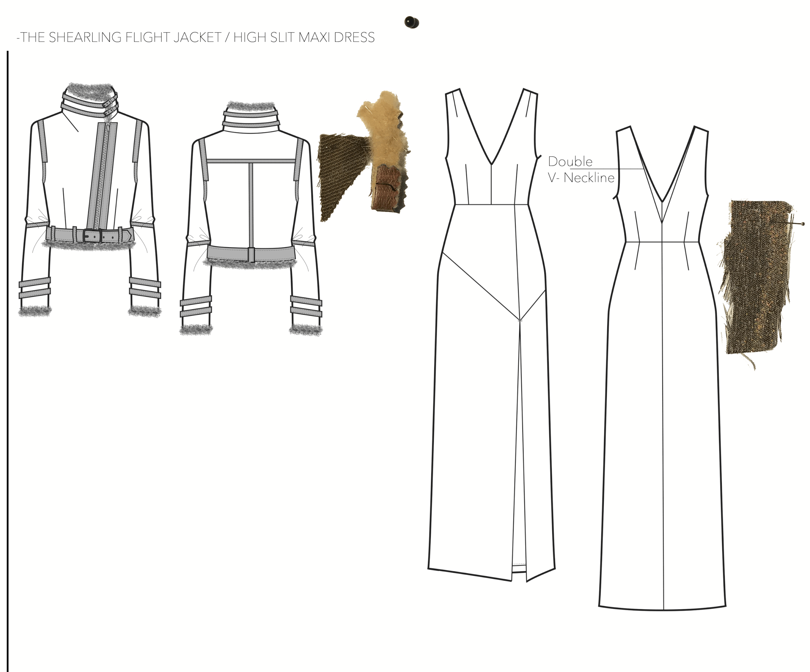Click the diagonal zipper on jacket front

pyautogui.click(x=101, y=177)
